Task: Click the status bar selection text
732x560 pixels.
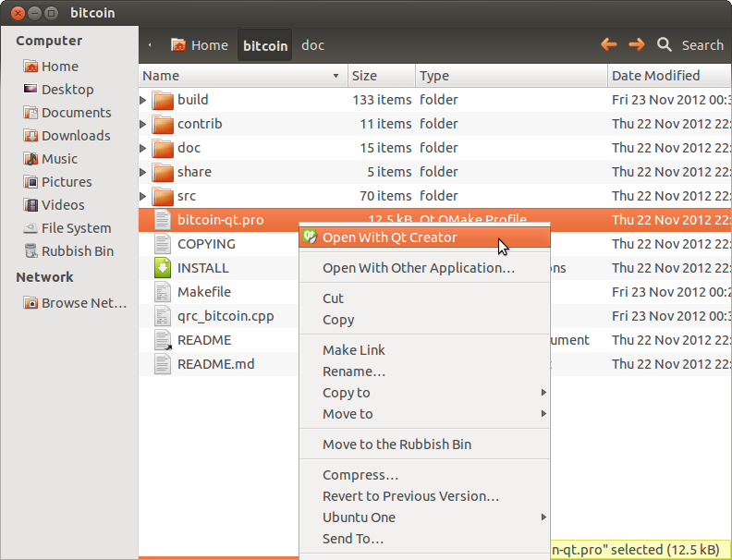Action: 635,550
